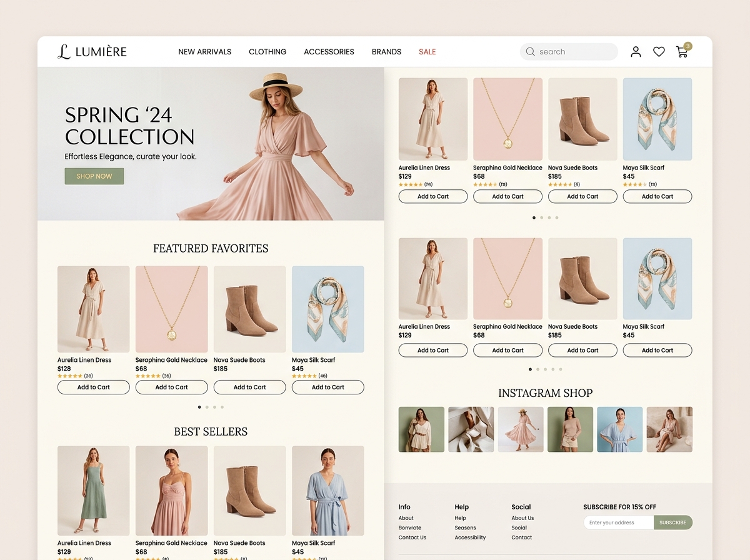Add Featured Favorites Serophina Gold Necklace to cart
This screenshot has width=750, height=560.
pyautogui.click(x=172, y=387)
